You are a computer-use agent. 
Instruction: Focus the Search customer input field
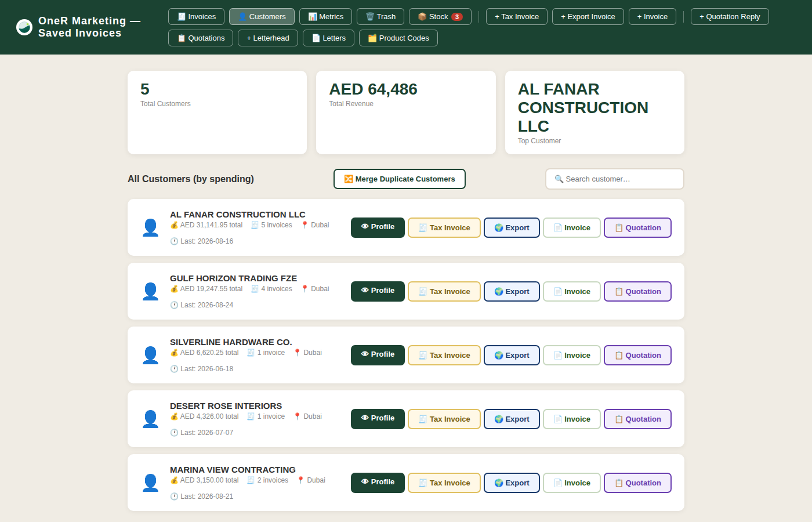pyautogui.click(x=615, y=179)
